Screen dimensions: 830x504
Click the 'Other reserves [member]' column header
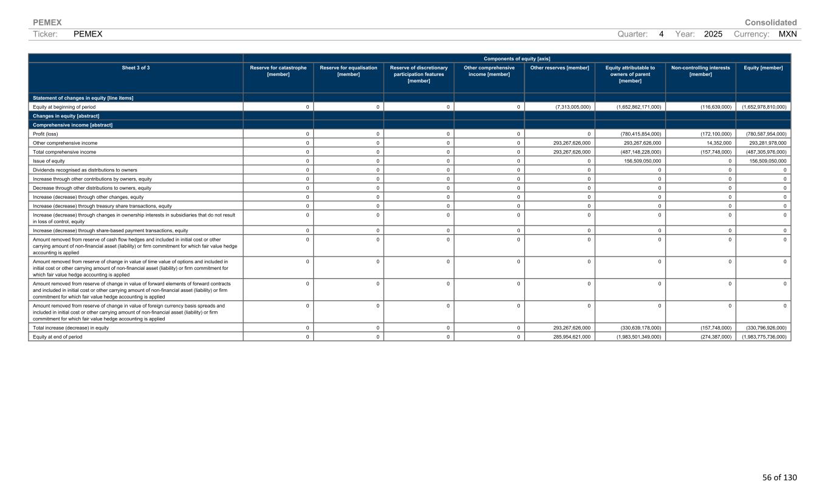click(559, 67)
